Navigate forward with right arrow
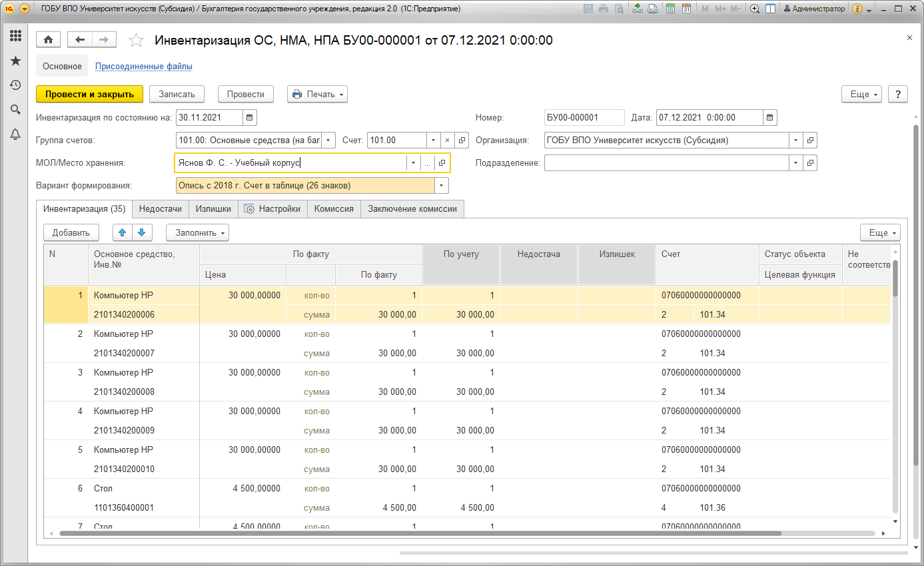Viewport: 924px width, 566px height. point(104,40)
